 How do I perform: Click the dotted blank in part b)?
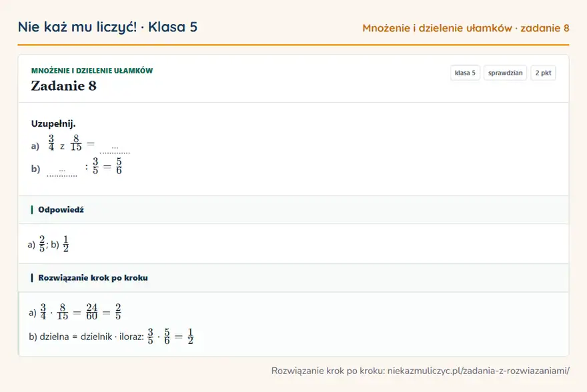pyautogui.click(x=62, y=173)
